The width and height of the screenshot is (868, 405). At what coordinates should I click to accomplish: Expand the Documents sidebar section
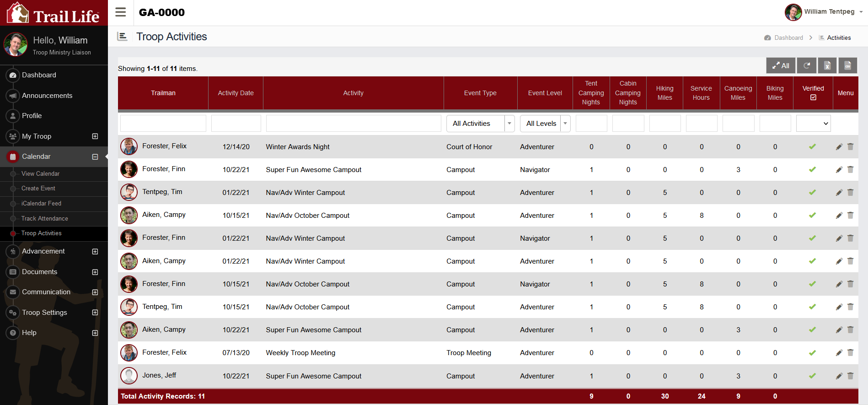(x=95, y=272)
